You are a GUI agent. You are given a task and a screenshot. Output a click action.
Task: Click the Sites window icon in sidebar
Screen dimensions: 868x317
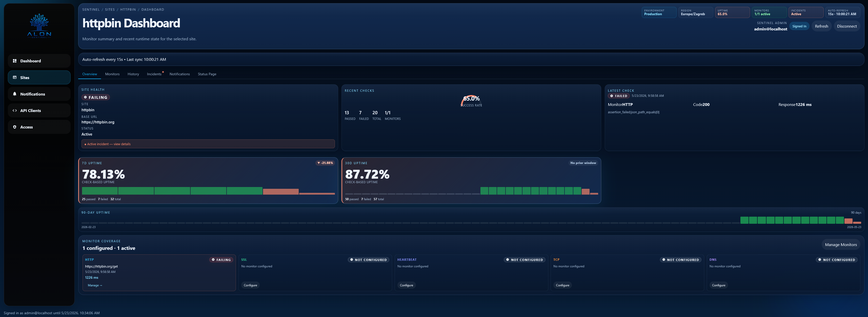(x=14, y=77)
